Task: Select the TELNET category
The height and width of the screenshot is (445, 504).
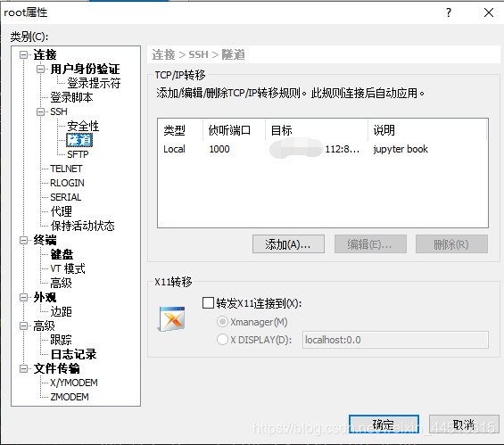Action: tap(66, 169)
